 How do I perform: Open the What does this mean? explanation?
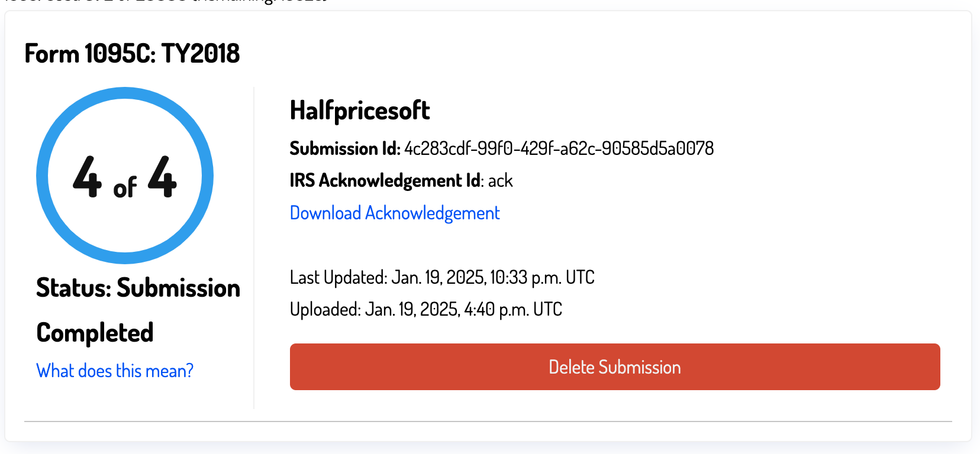[114, 370]
